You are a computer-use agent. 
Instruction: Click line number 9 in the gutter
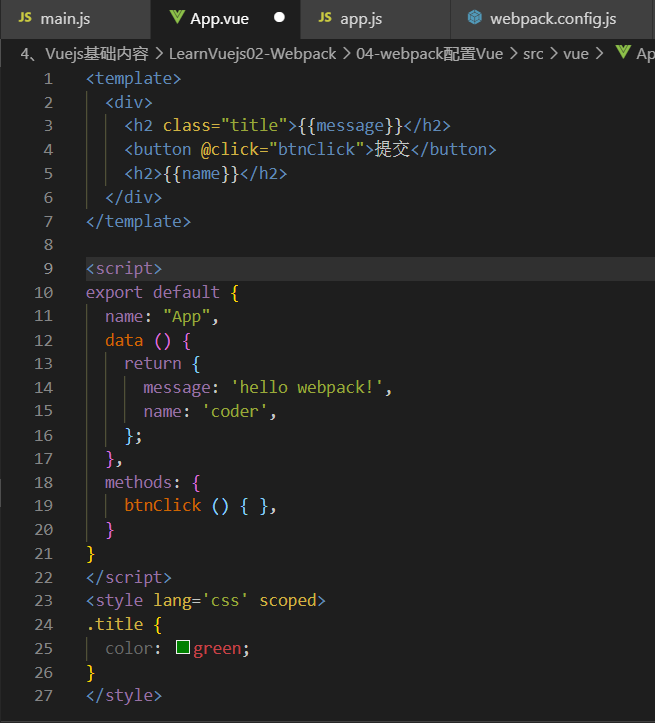pos(48,269)
